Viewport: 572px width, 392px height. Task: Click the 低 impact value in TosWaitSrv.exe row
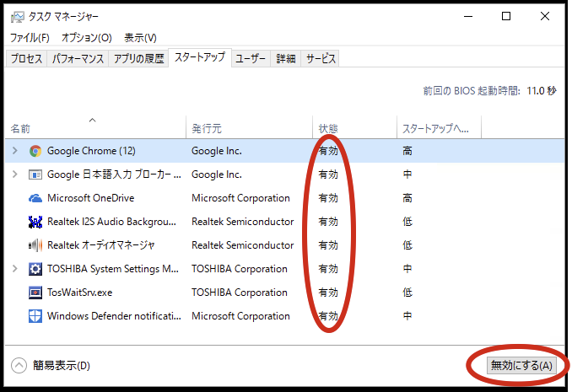(407, 293)
